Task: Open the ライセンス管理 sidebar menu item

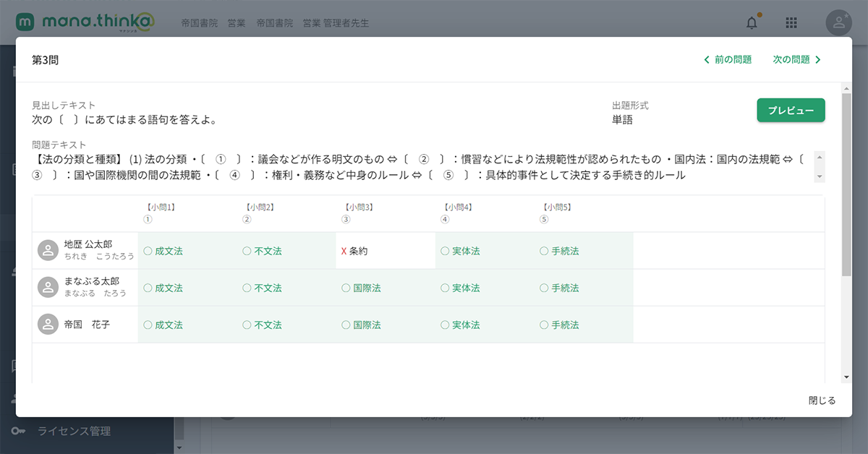Action: [x=74, y=431]
